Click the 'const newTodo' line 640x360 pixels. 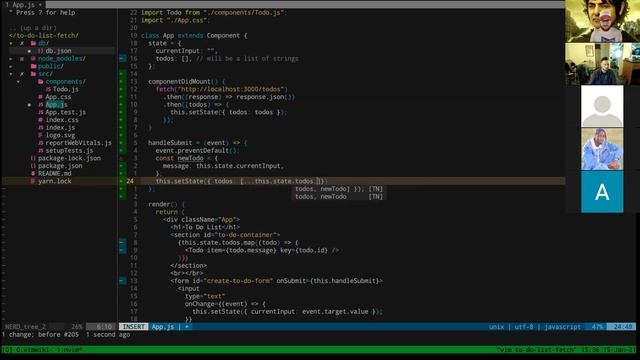[187, 158]
